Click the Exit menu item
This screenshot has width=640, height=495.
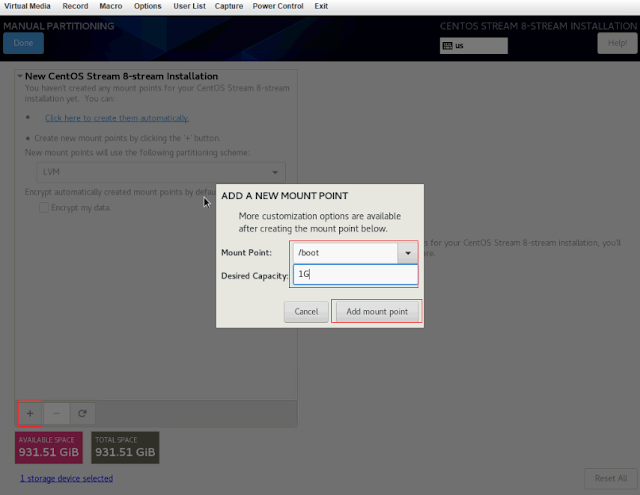coord(321,6)
